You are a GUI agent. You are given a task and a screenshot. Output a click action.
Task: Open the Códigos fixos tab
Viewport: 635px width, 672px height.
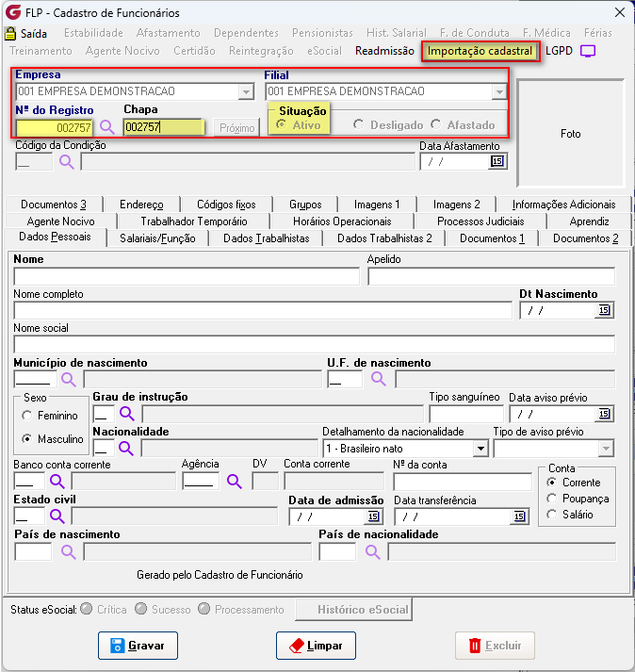tap(226, 205)
